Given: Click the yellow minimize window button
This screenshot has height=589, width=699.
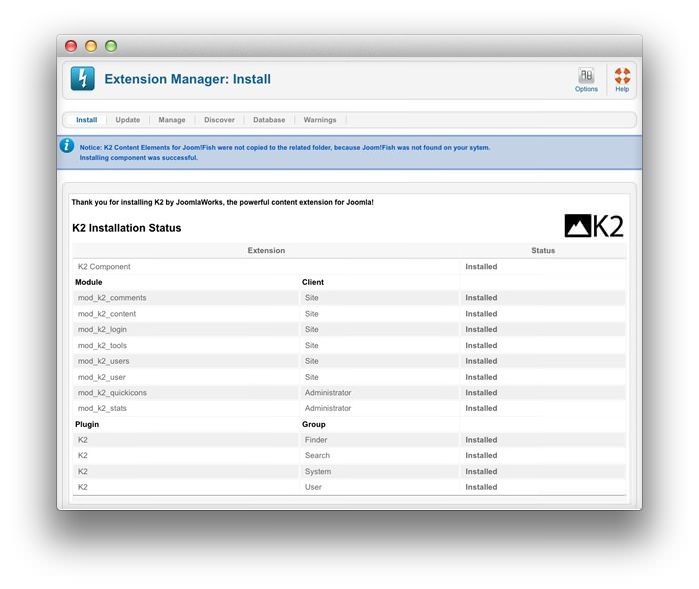Looking at the screenshot, I should coord(91,46).
